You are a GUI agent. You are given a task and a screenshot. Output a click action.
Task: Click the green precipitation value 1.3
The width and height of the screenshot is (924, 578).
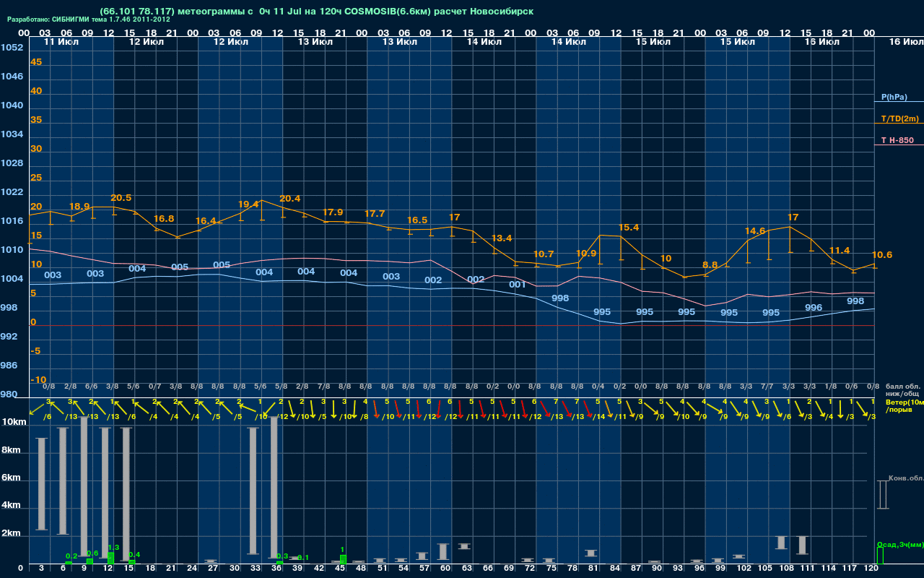coord(113,548)
